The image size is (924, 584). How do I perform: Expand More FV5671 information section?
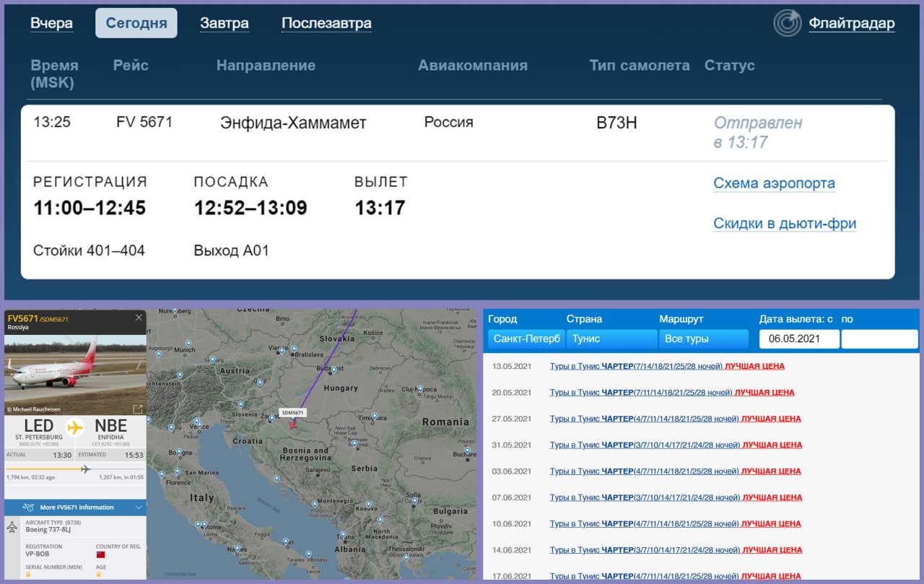(x=75, y=507)
